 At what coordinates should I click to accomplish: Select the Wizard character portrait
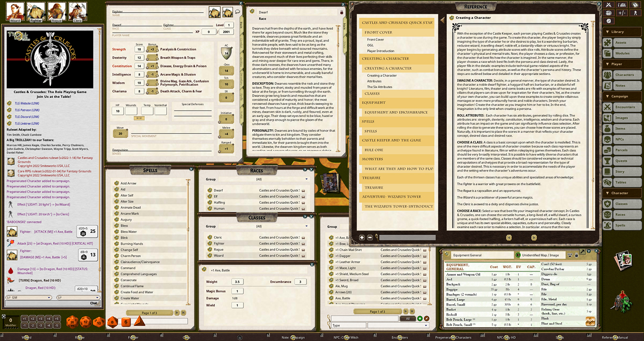pos(15,12)
